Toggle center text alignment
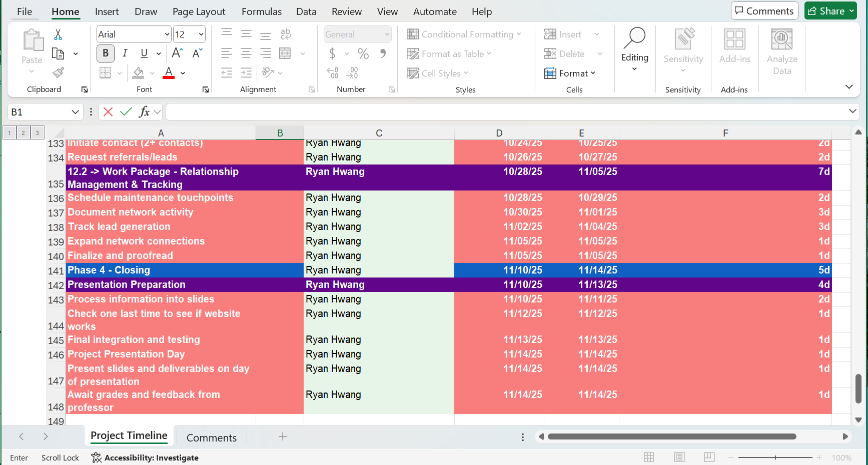 coord(246,53)
